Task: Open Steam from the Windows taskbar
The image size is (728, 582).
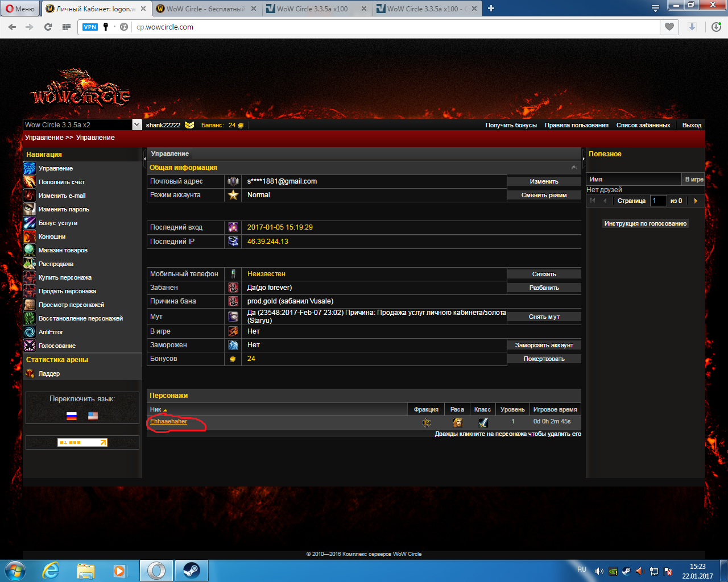Action: [x=191, y=570]
